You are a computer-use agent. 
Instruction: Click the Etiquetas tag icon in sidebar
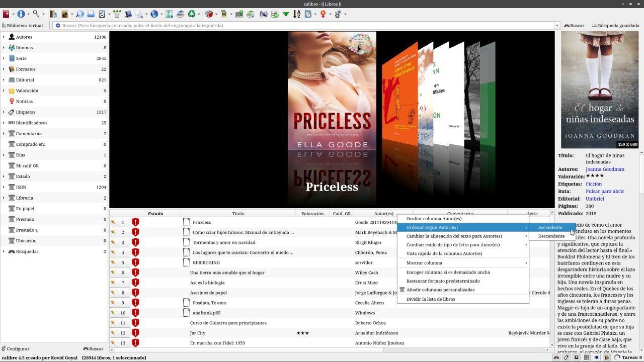12,112
